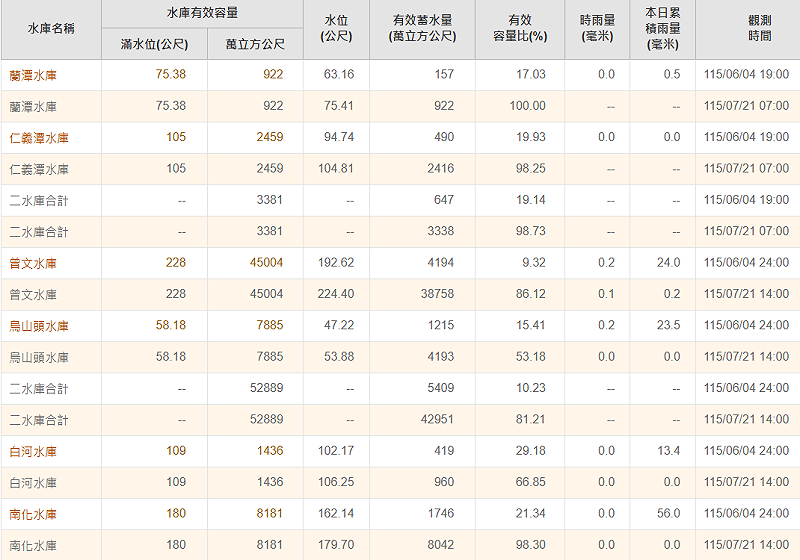800x560 pixels.
Task: Open the orange 蘭潭水庫 reservoir link
Action: pyautogui.click(x=33, y=75)
